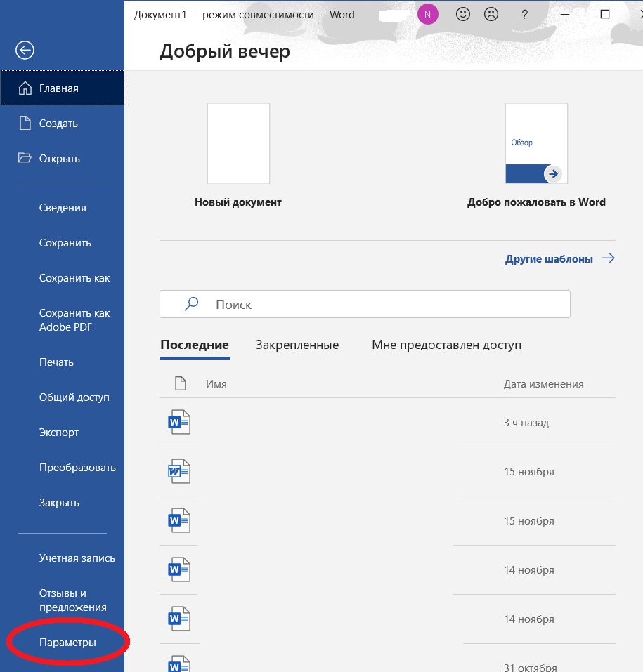Click the blue arrow on the Обзор template
643x672 pixels.
click(x=553, y=173)
